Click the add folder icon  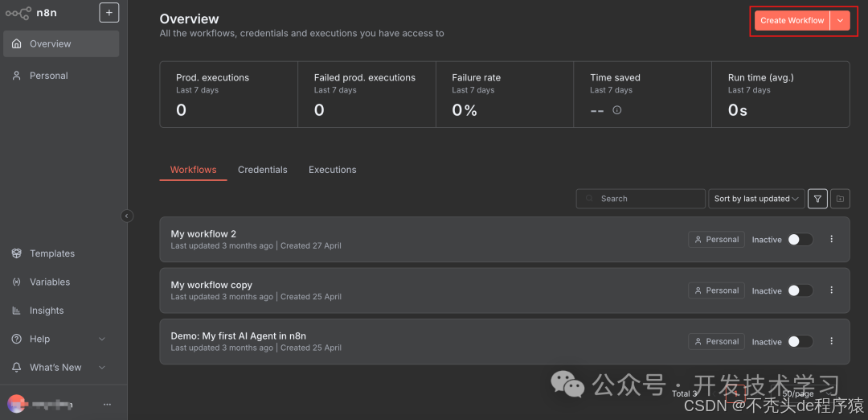pos(841,199)
